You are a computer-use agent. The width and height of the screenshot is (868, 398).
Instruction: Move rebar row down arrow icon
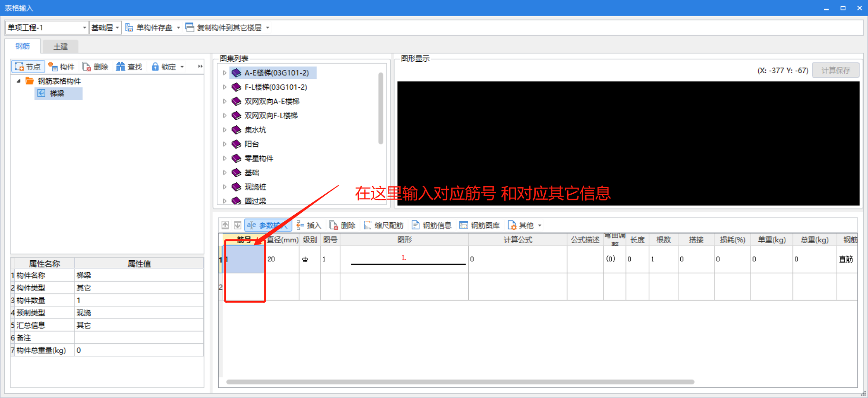click(x=238, y=225)
